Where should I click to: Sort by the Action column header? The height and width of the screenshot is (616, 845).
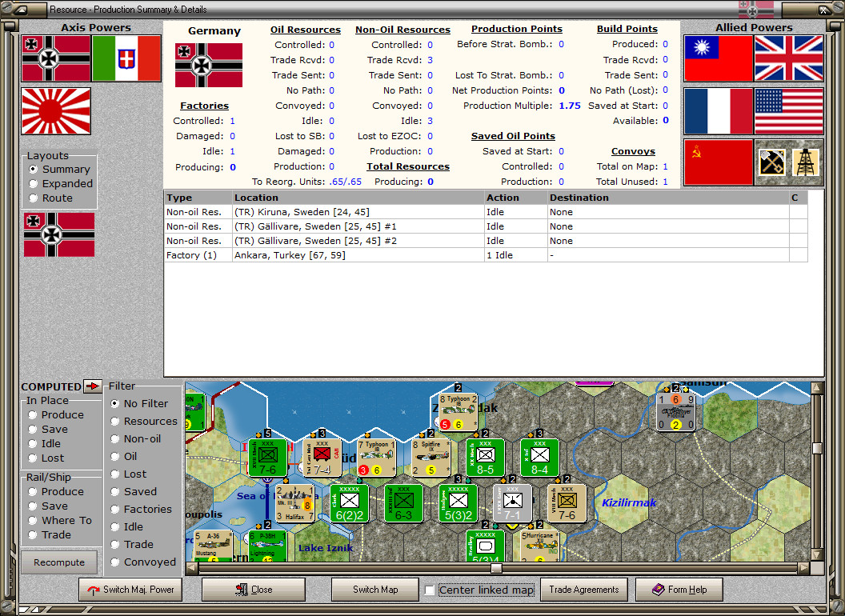coord(516,198)
